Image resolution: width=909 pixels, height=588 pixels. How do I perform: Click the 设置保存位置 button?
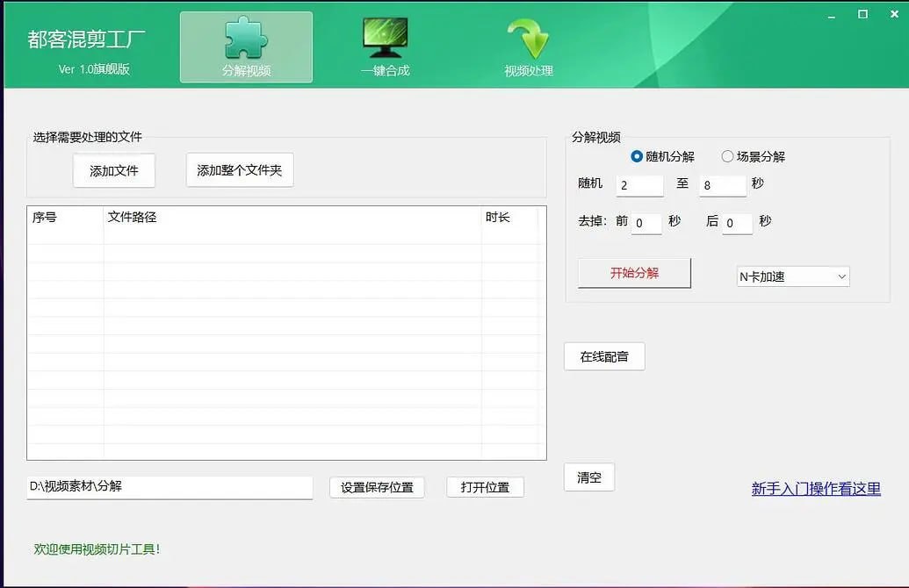pyautogui.click(x=377, y=487)
